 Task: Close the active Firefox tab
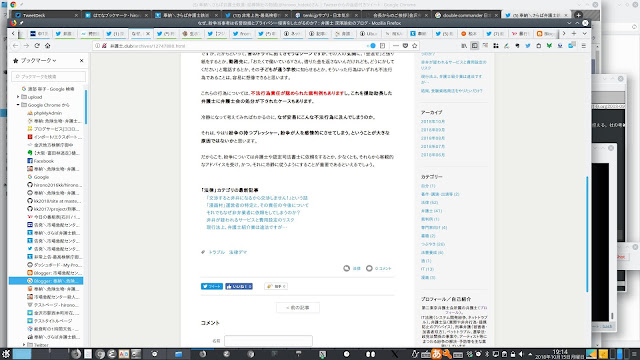148,33
